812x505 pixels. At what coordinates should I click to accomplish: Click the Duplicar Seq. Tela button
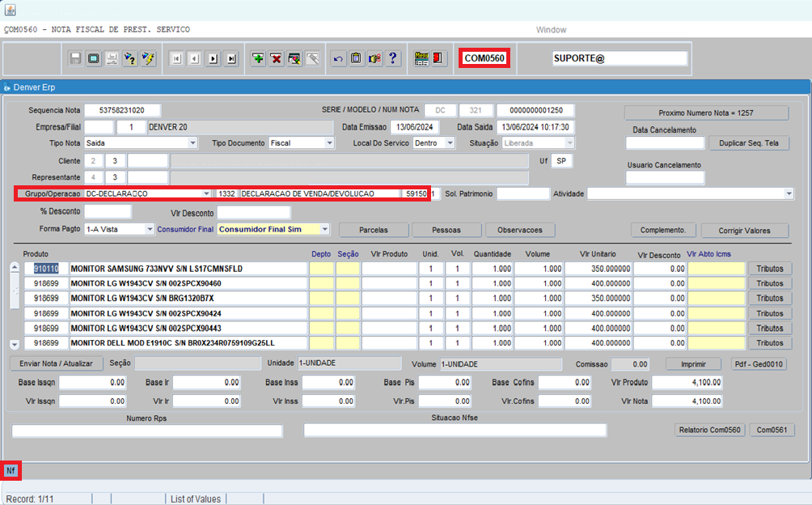(748, 143)
